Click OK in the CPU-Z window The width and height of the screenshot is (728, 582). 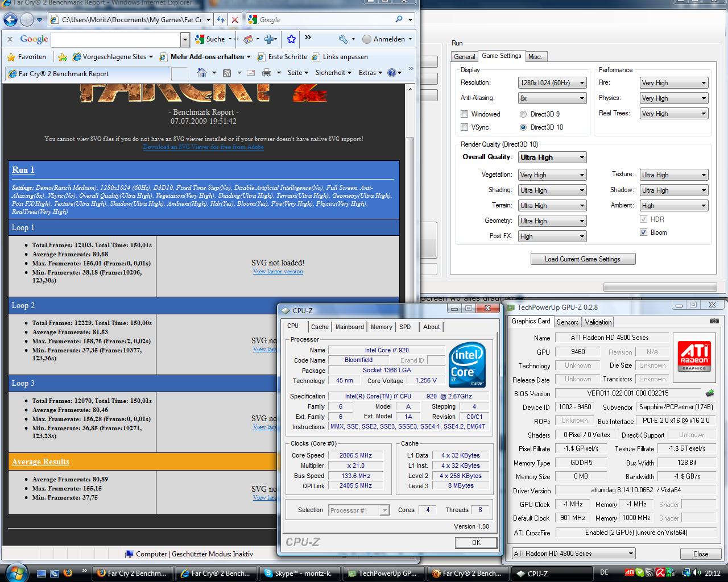point(476,542)
